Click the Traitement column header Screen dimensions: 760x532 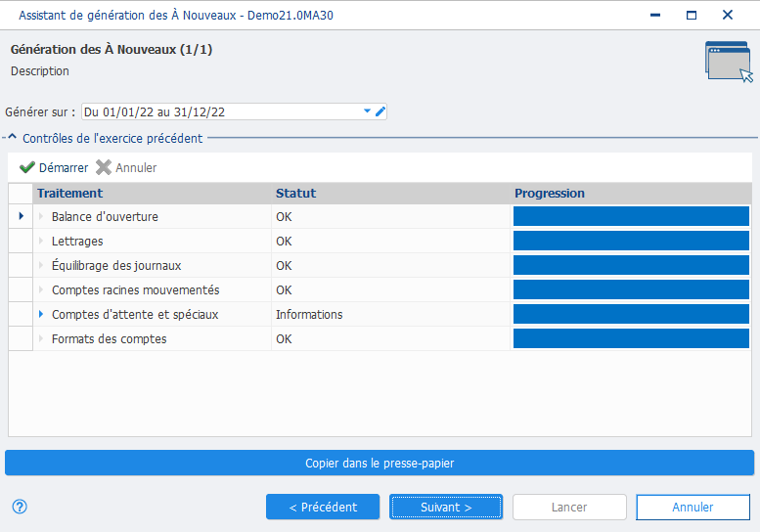(x=153, y=194)
